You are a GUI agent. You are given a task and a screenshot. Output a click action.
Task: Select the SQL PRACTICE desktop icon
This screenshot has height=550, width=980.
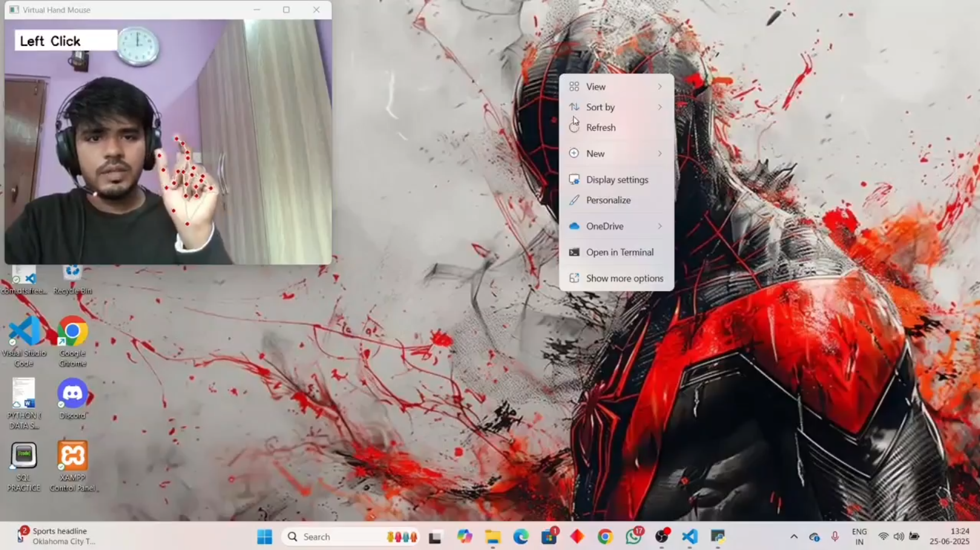coord(24,467)
